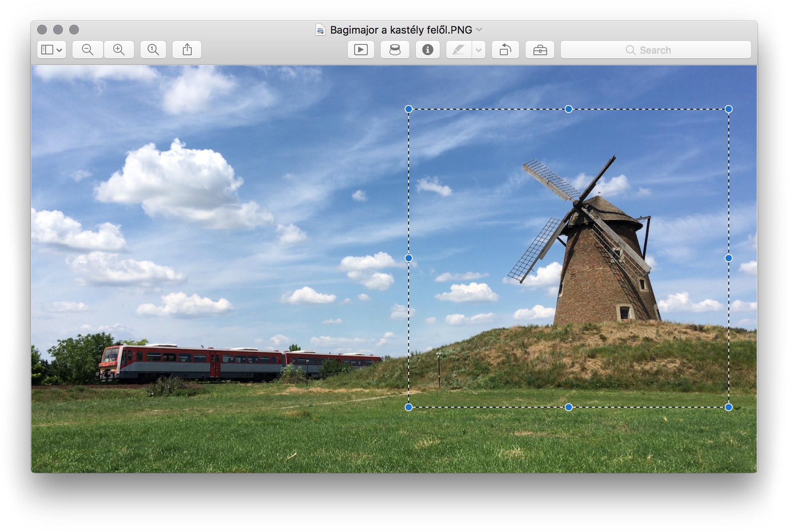
Task: Click the full-screen window button
Action: [74, 30]
